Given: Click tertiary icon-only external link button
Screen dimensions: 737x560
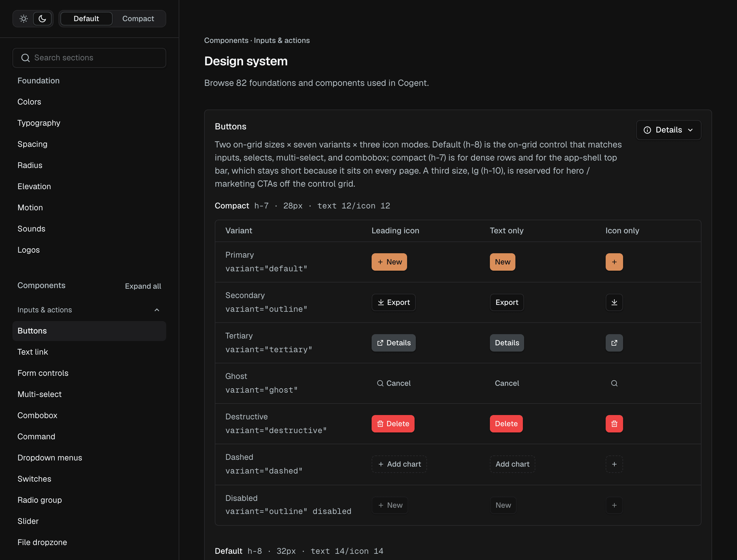Looking at the screenshot, I should [x=614, y=343].
